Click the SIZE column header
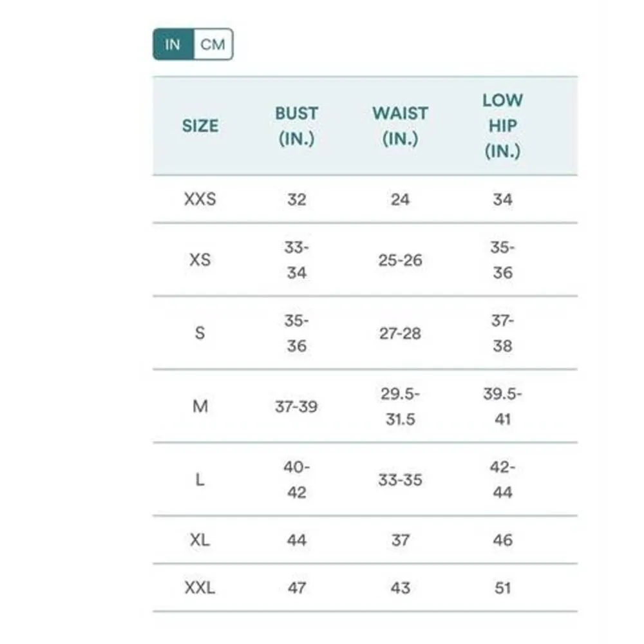Screen dimensions: 644x644 [200, 126]
